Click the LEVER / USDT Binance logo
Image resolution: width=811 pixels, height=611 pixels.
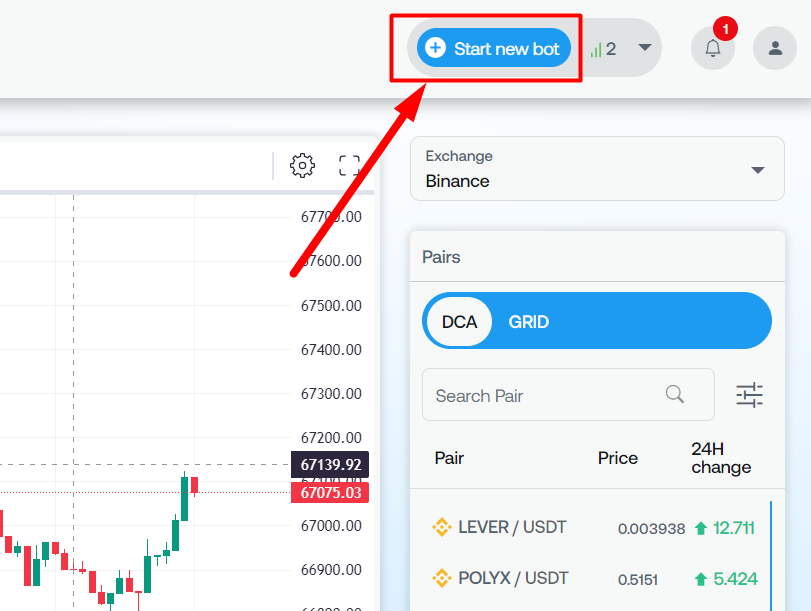click(x=441, y=527)
